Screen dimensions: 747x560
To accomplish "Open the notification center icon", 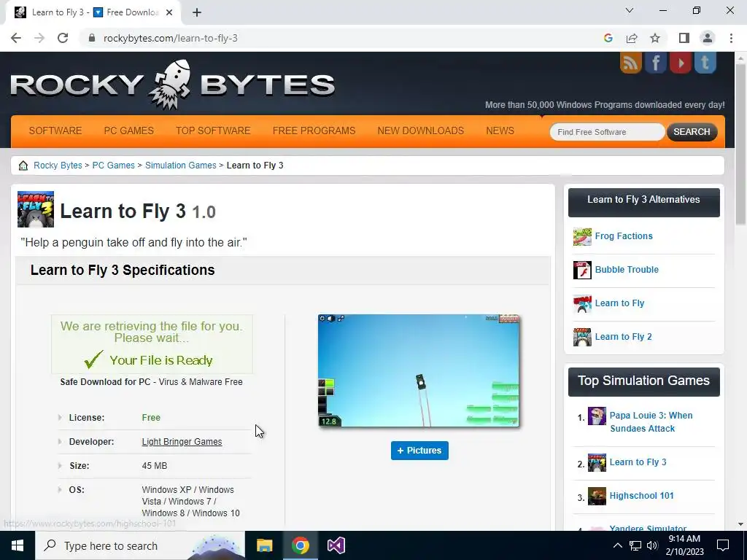I will [x=723, y=545].
